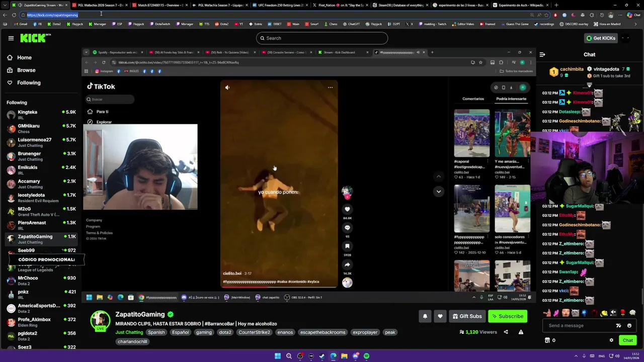Viewport: 644px width, 362px height.
Task: Click the TikTok bookmark save icon
Action: click(347, 246)
